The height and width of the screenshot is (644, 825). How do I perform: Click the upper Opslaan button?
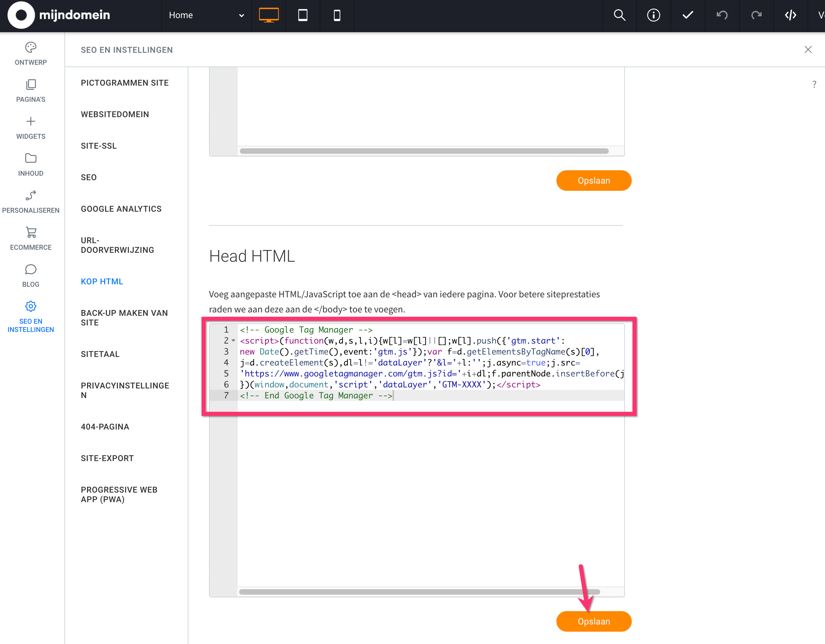(x=593, y=181)
